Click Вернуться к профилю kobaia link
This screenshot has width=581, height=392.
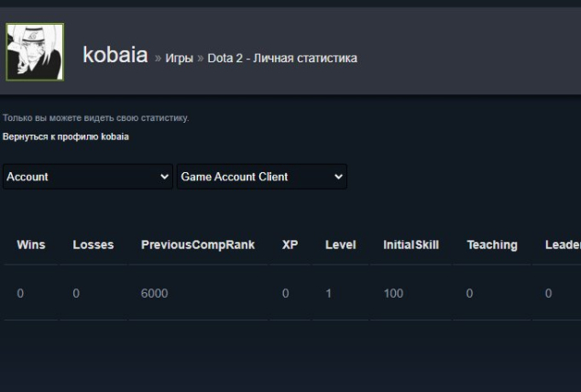click(66, 136)
